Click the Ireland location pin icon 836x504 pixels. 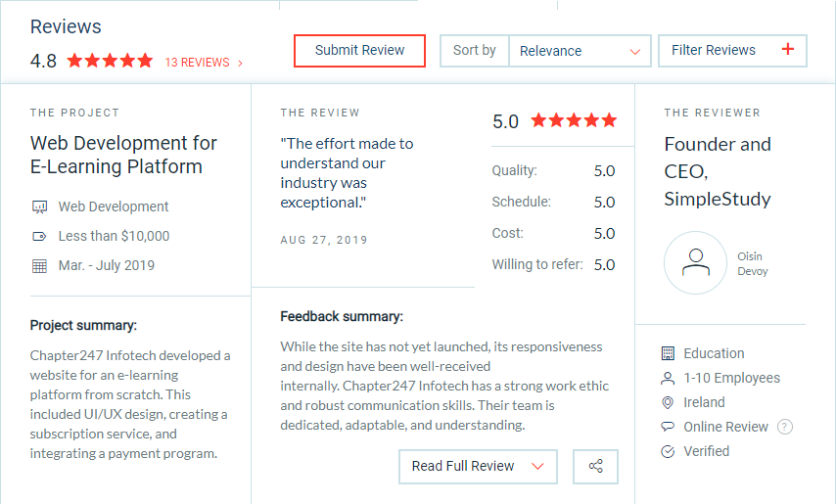point(669,402)
